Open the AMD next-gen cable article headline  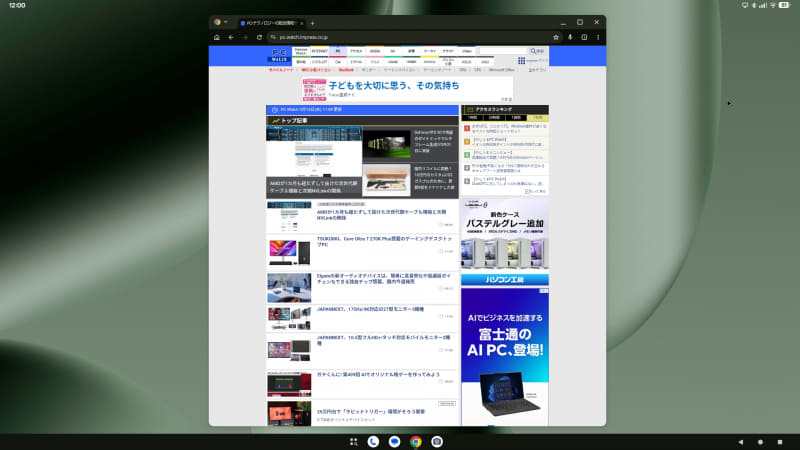pos(381,215)
